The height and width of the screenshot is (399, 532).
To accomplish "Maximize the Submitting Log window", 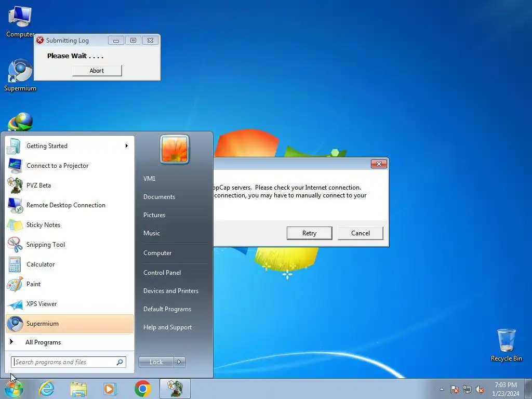I will [134, 41].
